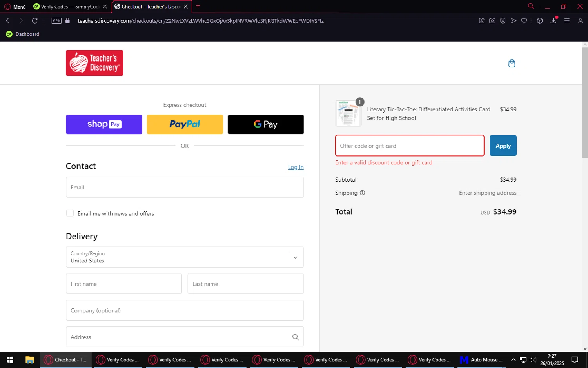
Task: Focus the Offer code or gift card field
Action: [410, 146]
